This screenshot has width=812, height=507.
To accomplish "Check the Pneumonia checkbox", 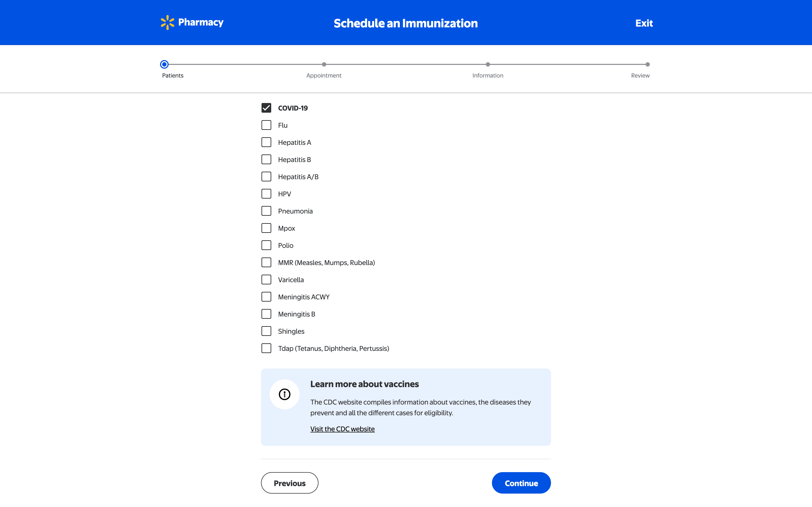I will [266, 211].
